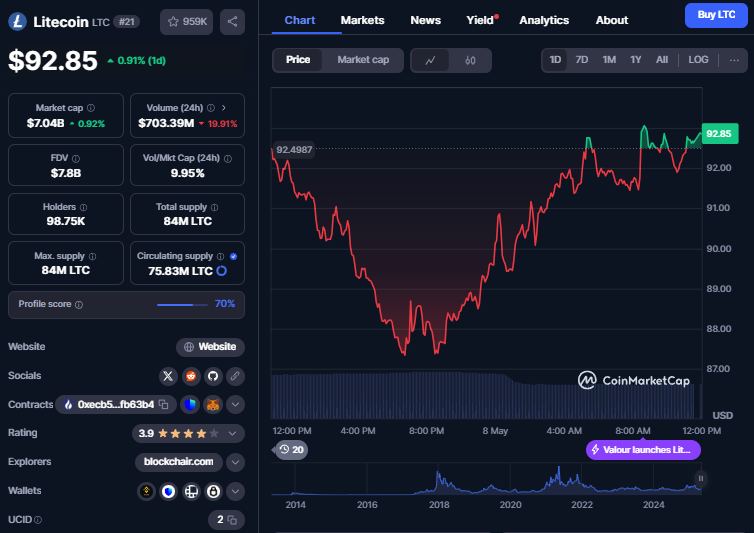This screenshot has width=754, height=533.
Task: Open the About tab
Action: point(612,20)
